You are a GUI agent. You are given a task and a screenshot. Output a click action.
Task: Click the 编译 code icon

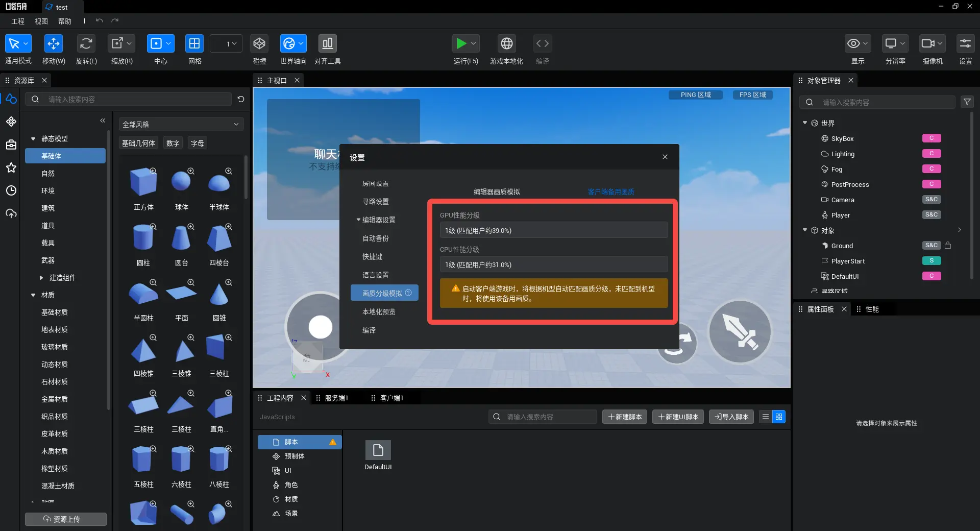tap(542, 43)
